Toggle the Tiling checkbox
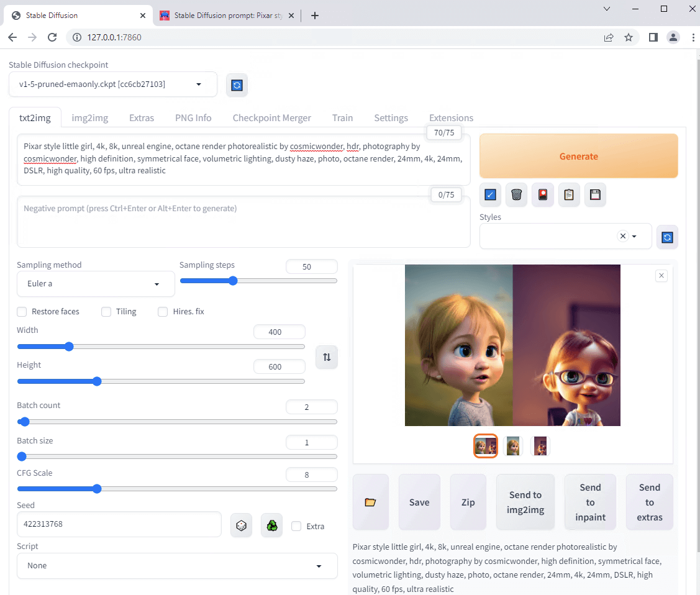The image size is (700, 595). coord(106,312)
